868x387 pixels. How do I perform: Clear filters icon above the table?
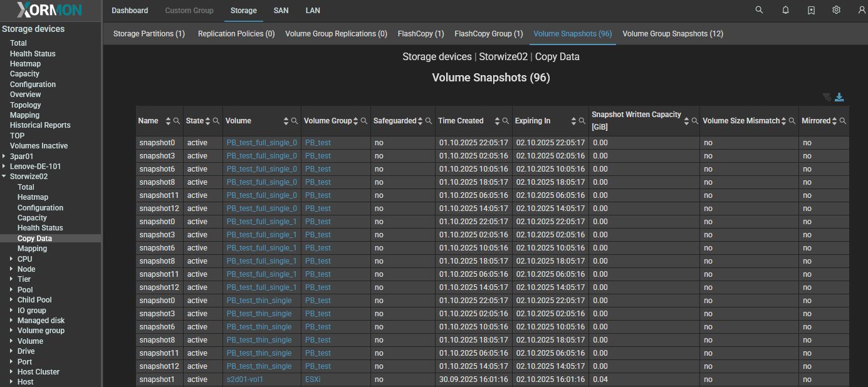(x=827, y=97)
